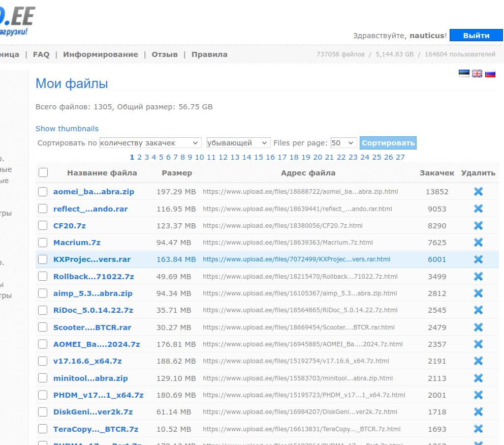Screen dimensions: 504x445
Task: Check the box for reflect_...ando.rar
Action: (43, 209)
